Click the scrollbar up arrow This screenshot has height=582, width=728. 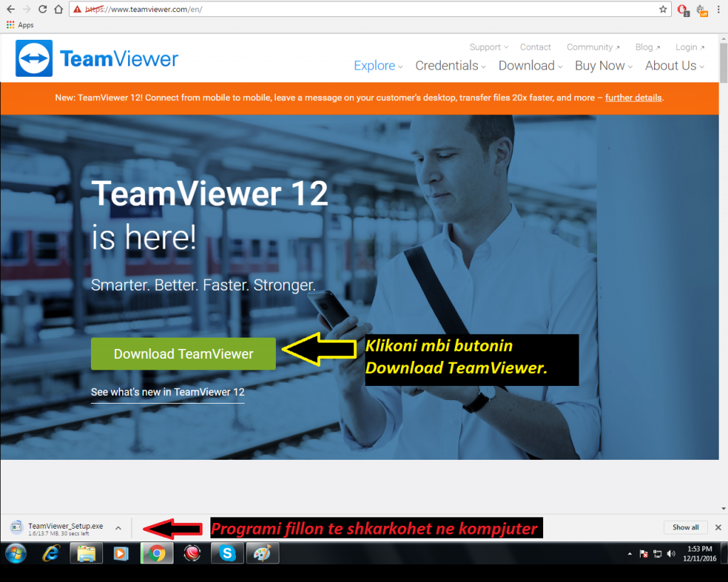point(723,38)
